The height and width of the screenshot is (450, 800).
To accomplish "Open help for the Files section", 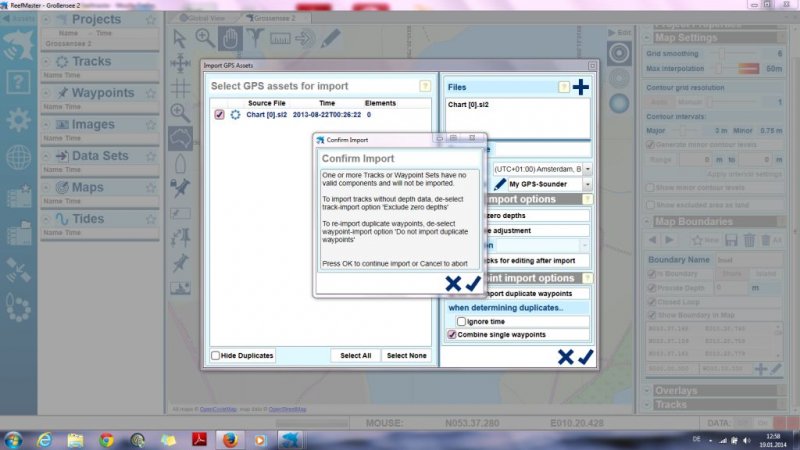I will [x=563, y=88].
